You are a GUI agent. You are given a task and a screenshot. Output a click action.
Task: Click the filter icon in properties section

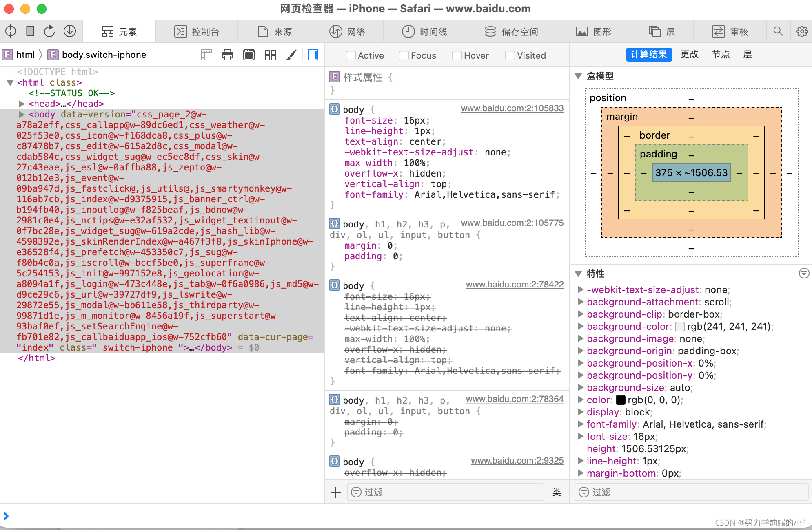804,273
